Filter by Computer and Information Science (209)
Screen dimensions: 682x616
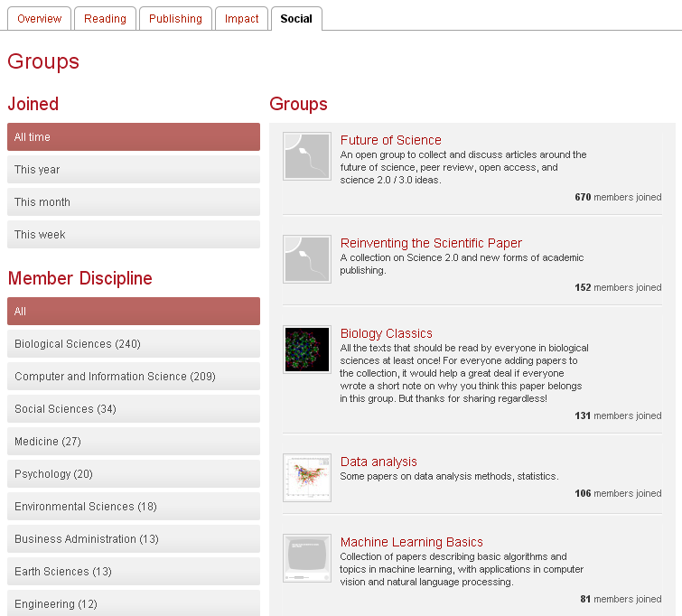click(134, 377)
